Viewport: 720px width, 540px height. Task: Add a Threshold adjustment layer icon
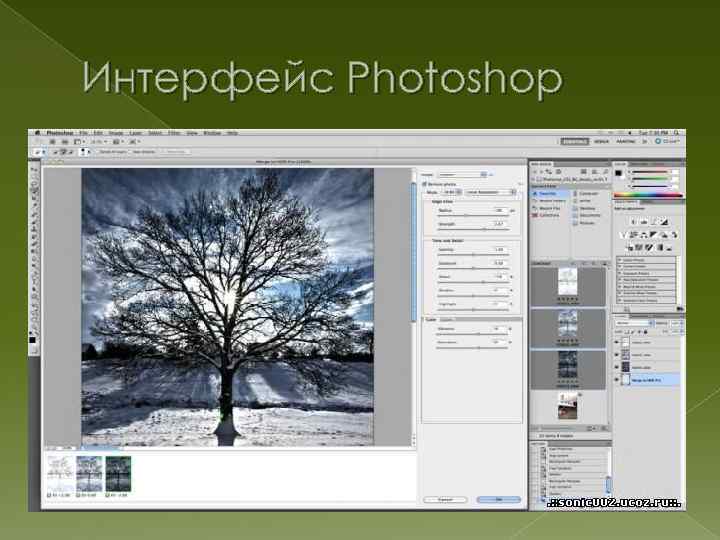[x=649, y=248]
